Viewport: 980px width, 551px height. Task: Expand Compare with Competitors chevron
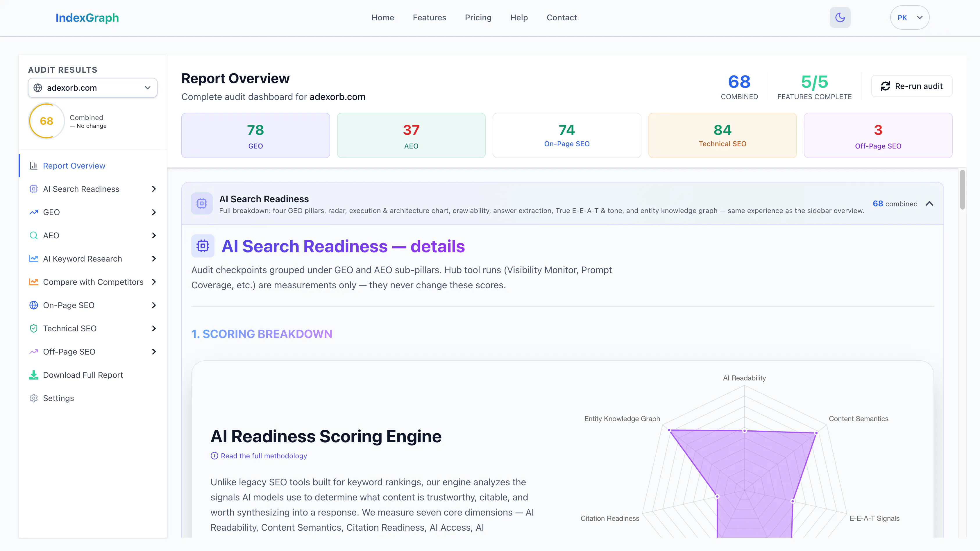[154, 282]
